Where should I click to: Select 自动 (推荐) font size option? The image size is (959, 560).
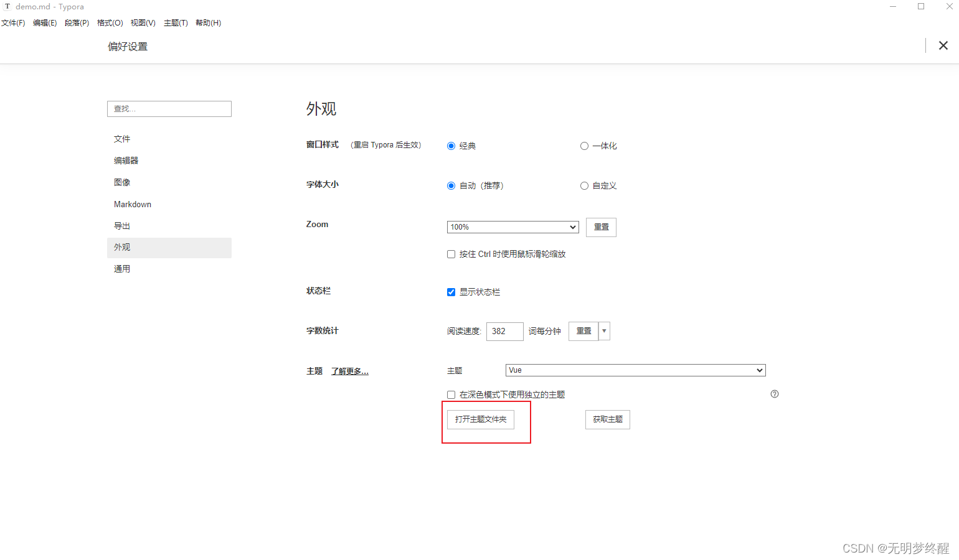tap(451, 186)
